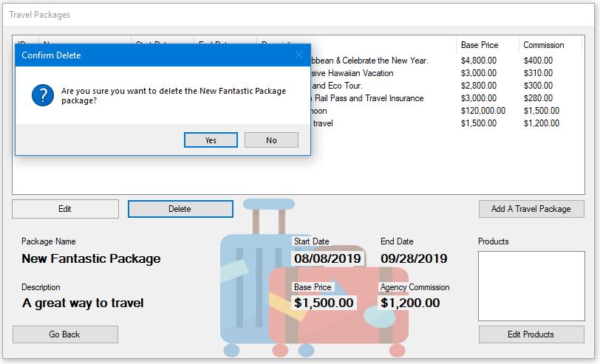Go Back to the previous screen
Viewport: 600px width, 364px height.
65,334
